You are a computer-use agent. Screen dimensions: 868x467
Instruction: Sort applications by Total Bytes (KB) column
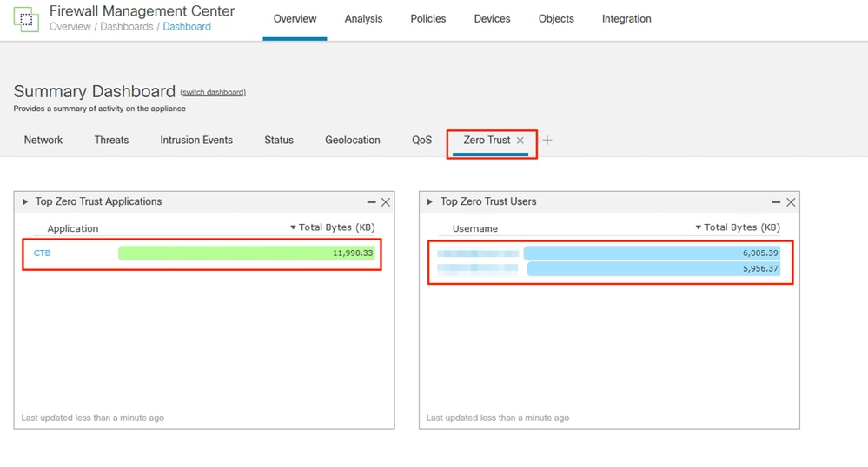[333, 227]
